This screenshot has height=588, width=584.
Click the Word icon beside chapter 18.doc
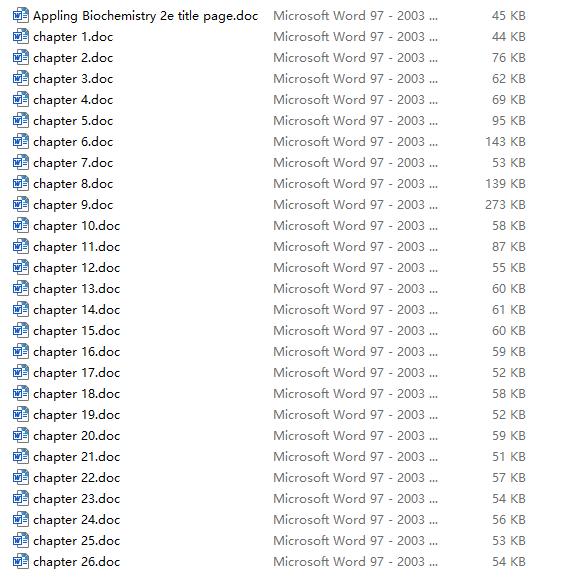pyautogui.click(x=21, y=393)
